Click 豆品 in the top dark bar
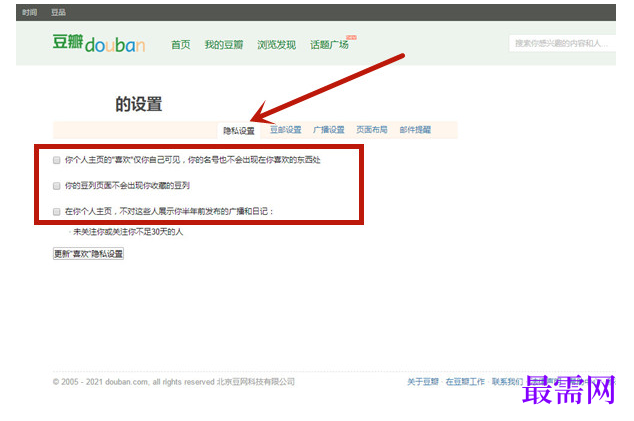 point(58,13)
